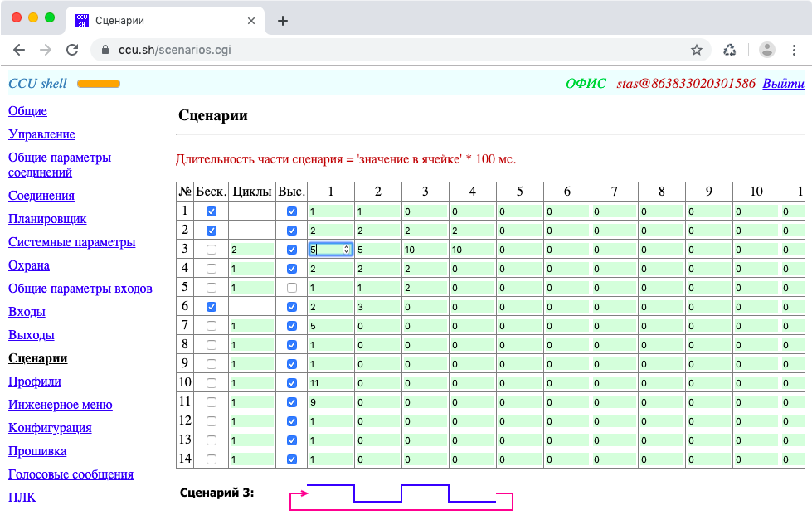Image resolution: width=812 pixels, height=515 pixels.
Task: Uncheck Беск. for scenario 2
Action: (212, 231)
